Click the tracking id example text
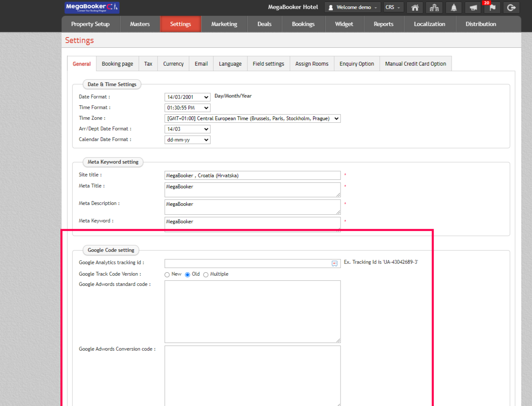Image resolution: width=532 pixels, height=406 pixels. [x=381, y=262]
